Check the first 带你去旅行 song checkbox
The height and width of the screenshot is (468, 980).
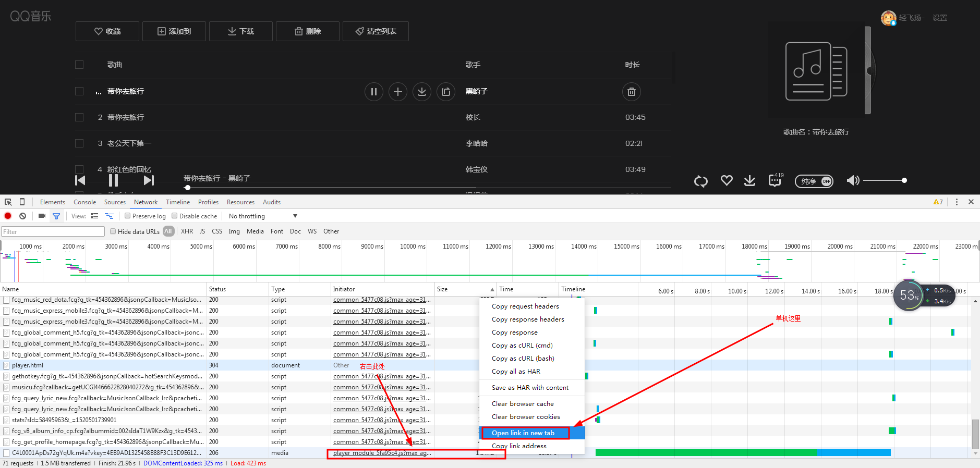tap(79, 91)
